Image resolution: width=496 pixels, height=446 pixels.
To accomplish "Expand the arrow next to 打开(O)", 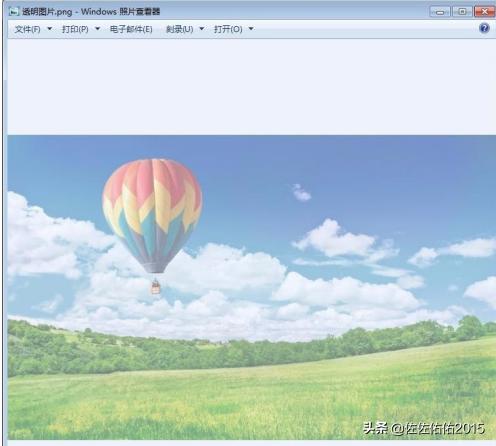I will tap(251, 29).
